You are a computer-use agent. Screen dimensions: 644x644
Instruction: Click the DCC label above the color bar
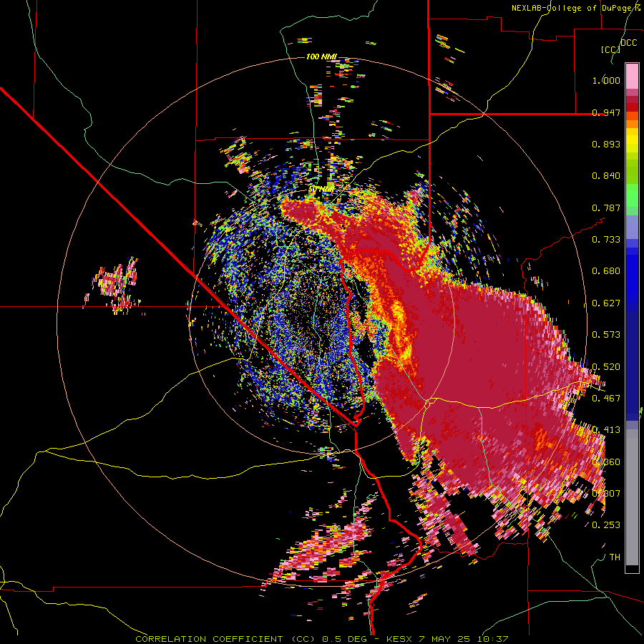pyautogui.click(x=628, y=43)
